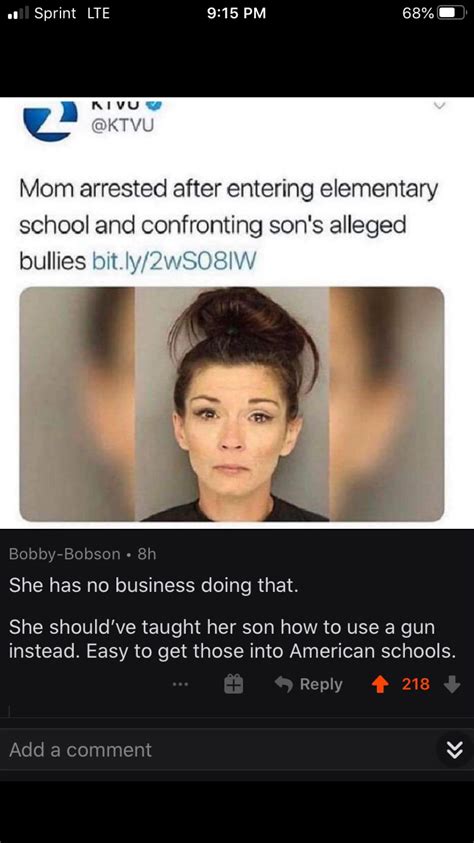Upvote the Bobby-Bobson comment
Image resolution: width=474 pixels, height=843 pixels.
tap(380, 684)
